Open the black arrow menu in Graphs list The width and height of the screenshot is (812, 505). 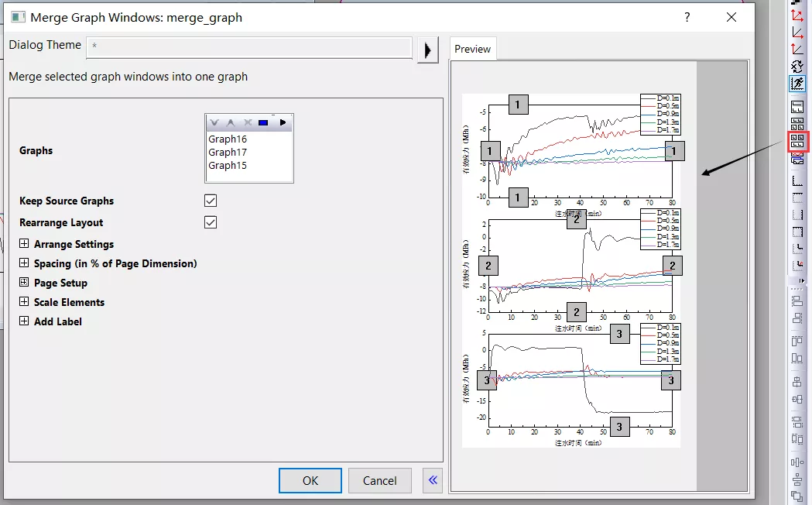[x=283, y=122]
